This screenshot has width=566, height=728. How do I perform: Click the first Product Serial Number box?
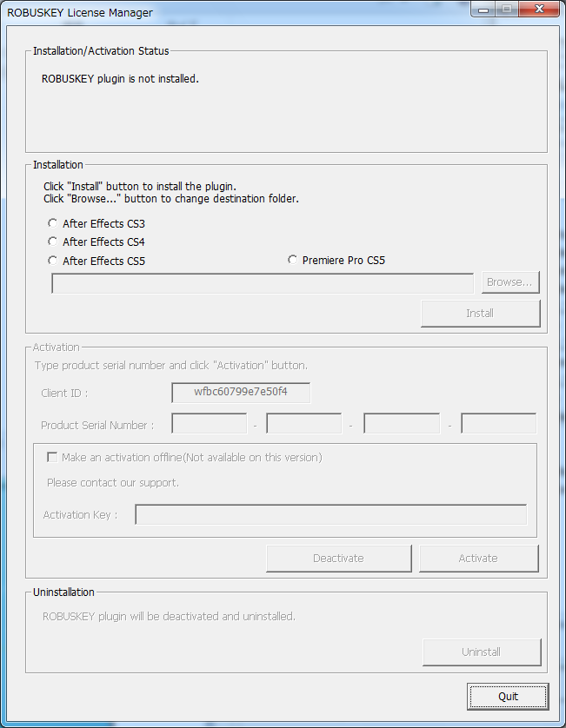click(210, 423)
